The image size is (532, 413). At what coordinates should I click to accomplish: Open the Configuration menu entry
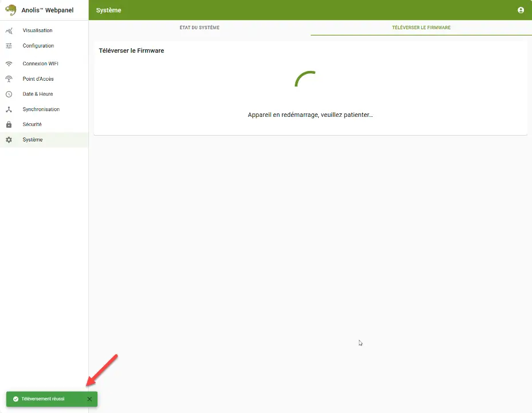(44, 46)
